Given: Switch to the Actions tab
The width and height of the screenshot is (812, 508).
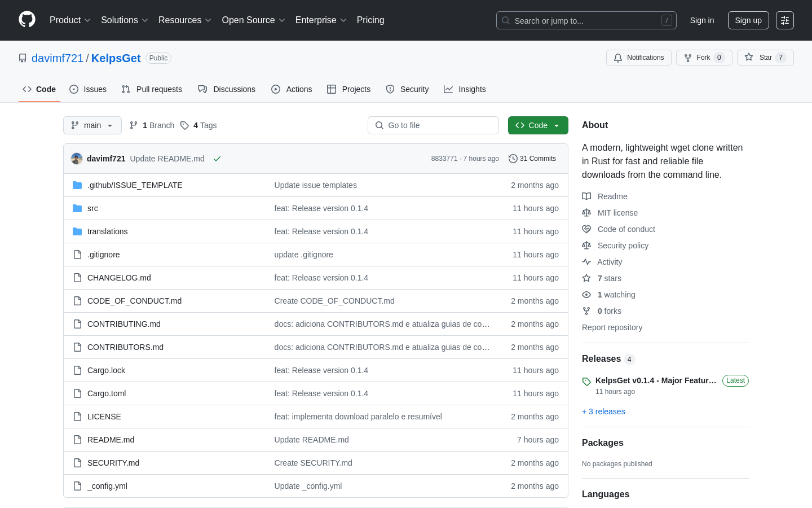Looking at the screenshot, I should tap(292, 89).
